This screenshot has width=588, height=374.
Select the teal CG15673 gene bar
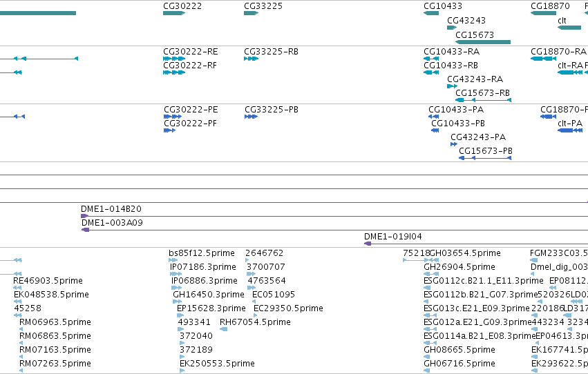[483, 42]
